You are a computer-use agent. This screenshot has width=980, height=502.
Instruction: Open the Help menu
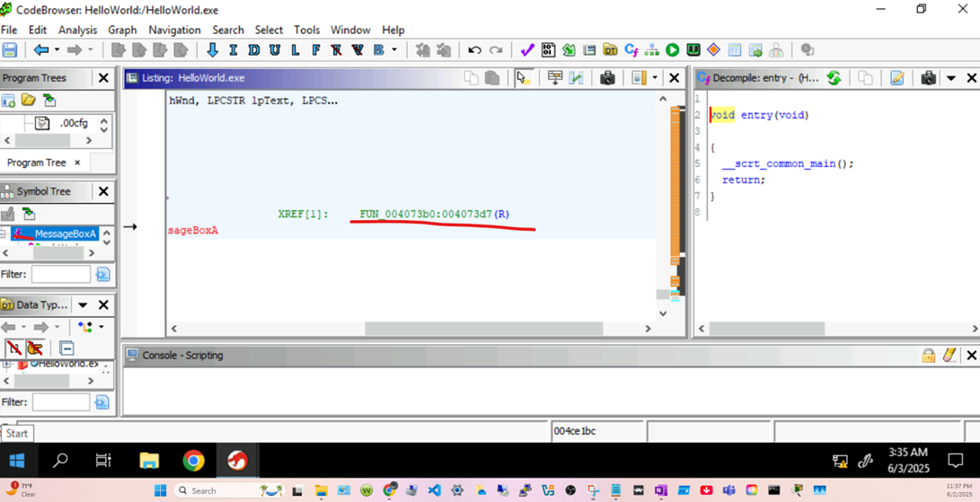(393, 30)
